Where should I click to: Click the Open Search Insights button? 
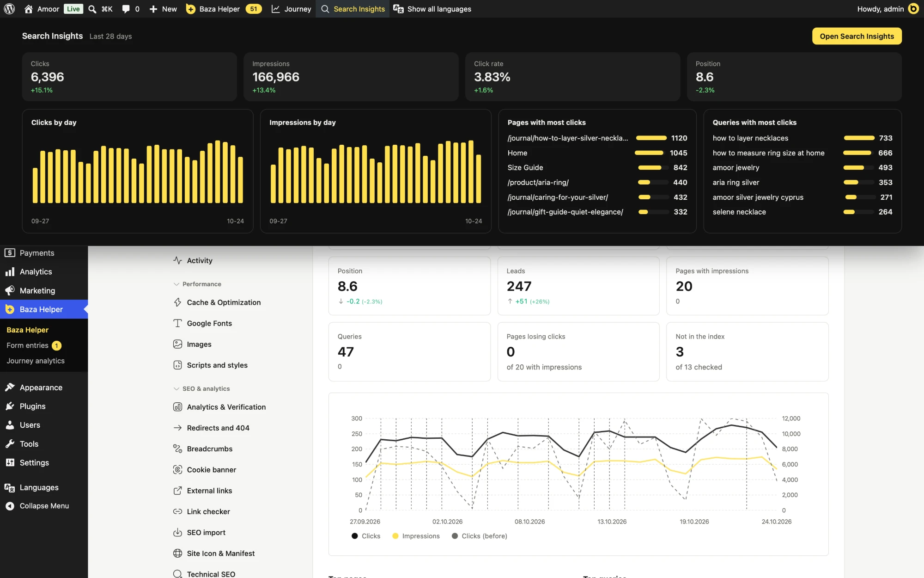pyautogui.click(x=857, y=36)
